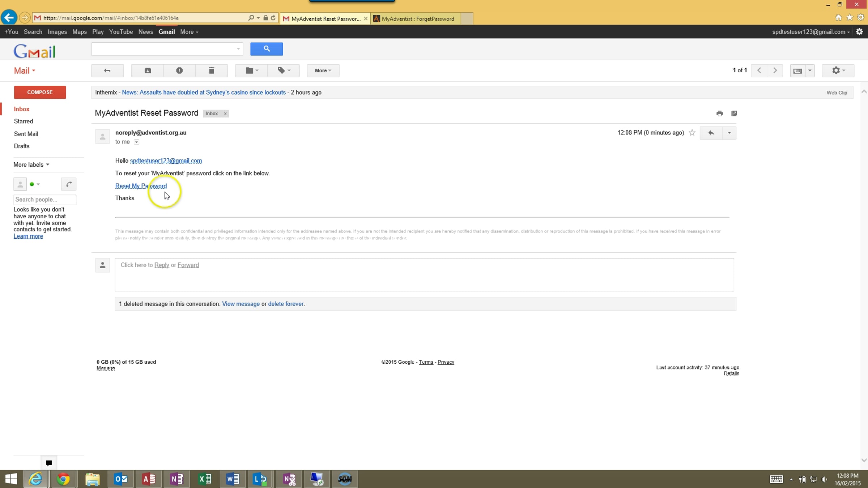Click the back to inbox arrow button
868x488 pixels.
click(x=107, y=70)
